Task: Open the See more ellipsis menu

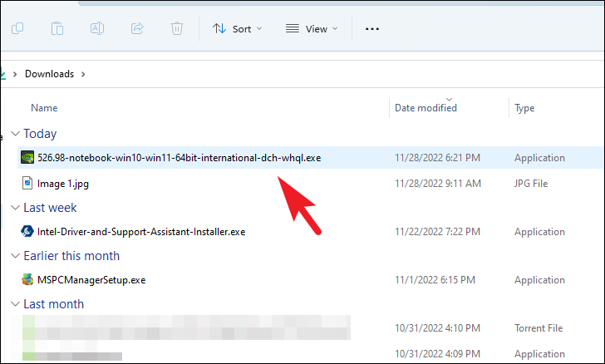Action: (x=372, y=28)
